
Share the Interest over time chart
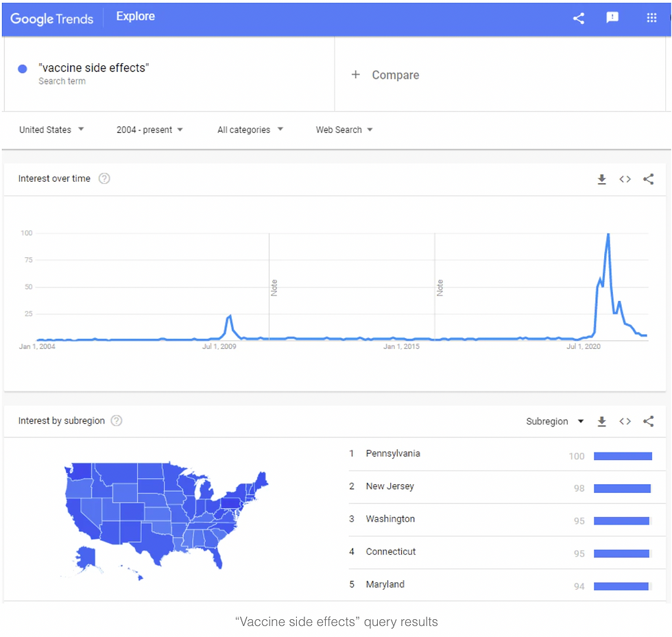(649, 179)
